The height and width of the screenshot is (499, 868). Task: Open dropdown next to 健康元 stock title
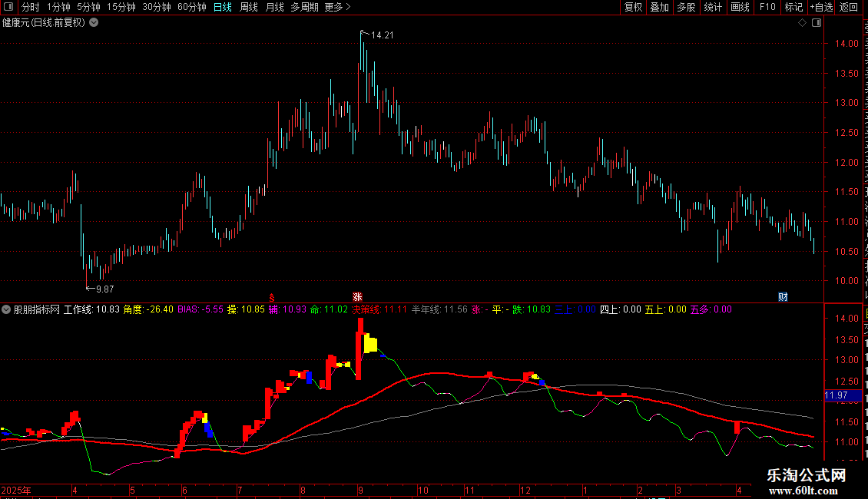pos(94,23)
